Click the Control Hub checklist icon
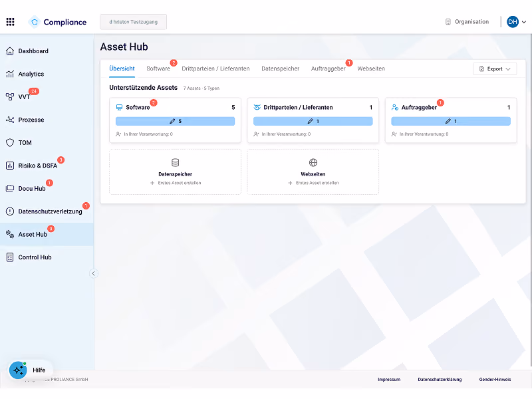 pos(10,257)
